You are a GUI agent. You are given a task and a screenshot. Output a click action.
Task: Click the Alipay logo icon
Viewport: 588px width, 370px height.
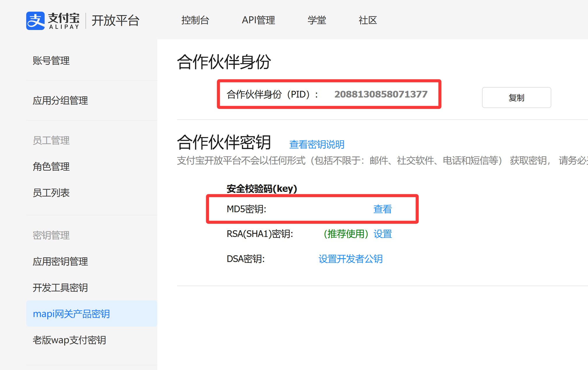click(x=35, y=21)
